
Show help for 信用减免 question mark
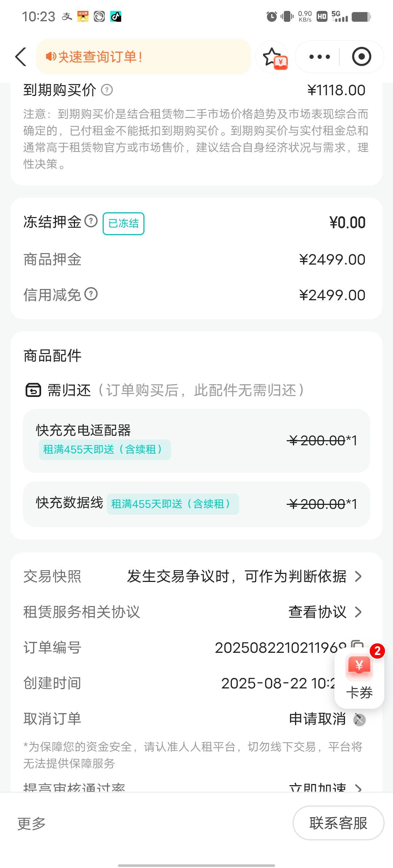[x=91, y=294]
